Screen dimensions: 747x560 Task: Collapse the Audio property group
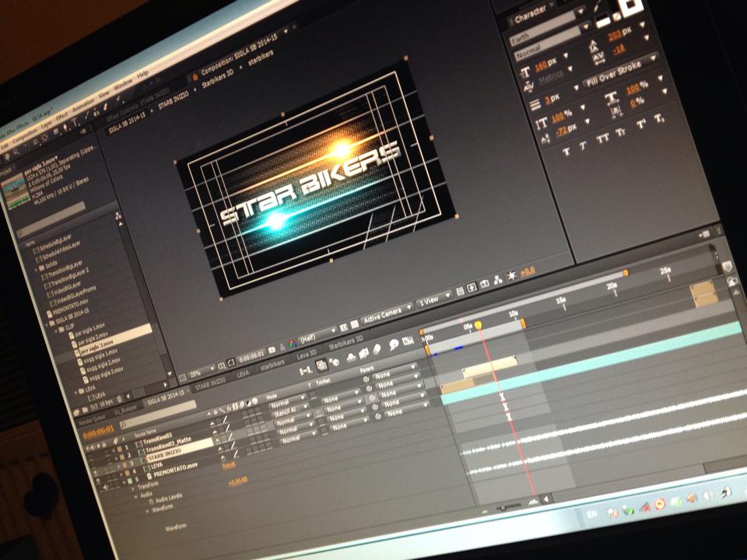135,497
